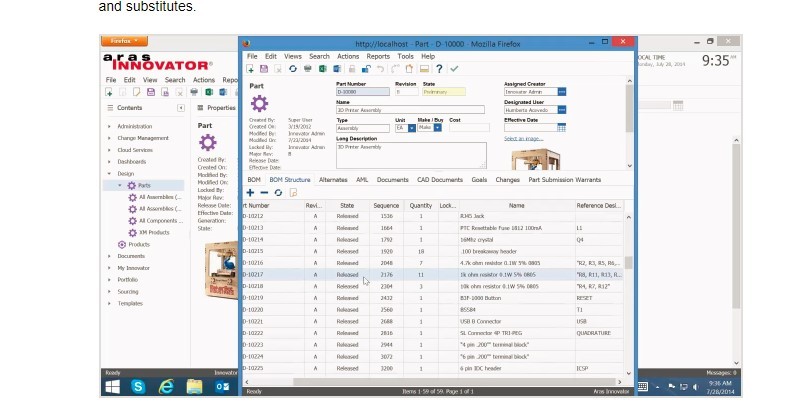
Task: Collapse the Design tree node
Action: tap(110, 173)
